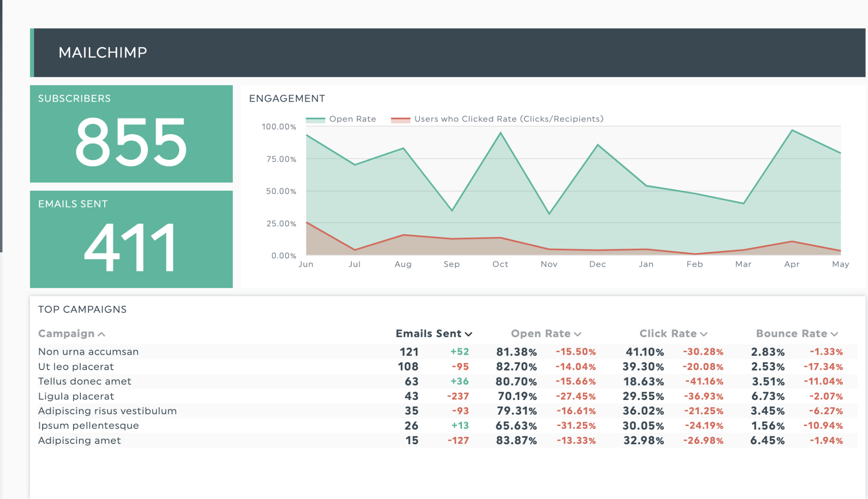Click bounce rate value 6.45%
This screenshot has width=868, height=499.
(767, 440)
